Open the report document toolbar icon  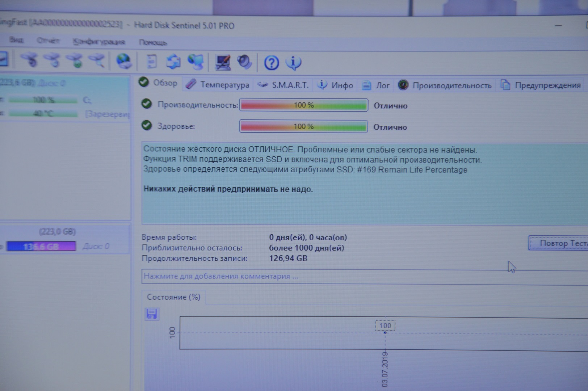[x=152, y=62]
